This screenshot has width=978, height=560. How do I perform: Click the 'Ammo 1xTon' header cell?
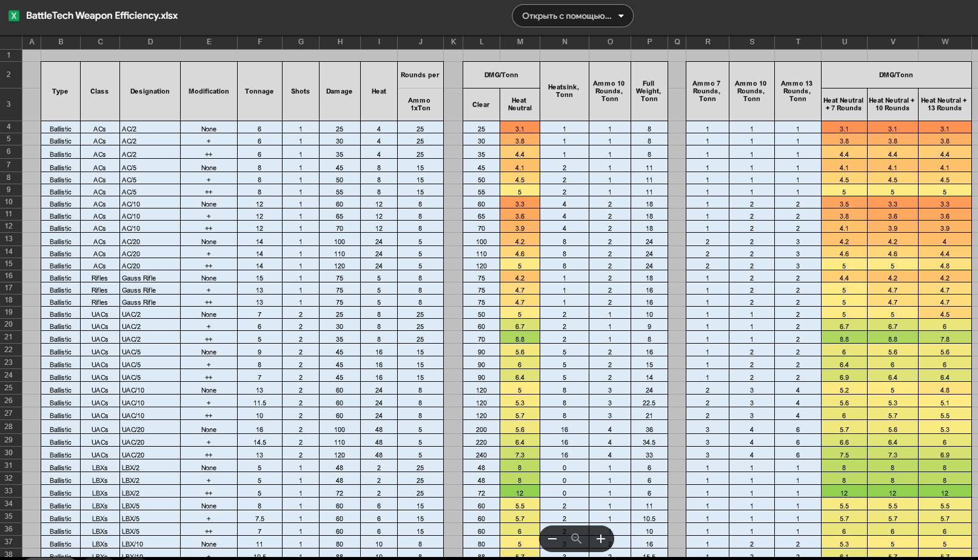point(420,104)
